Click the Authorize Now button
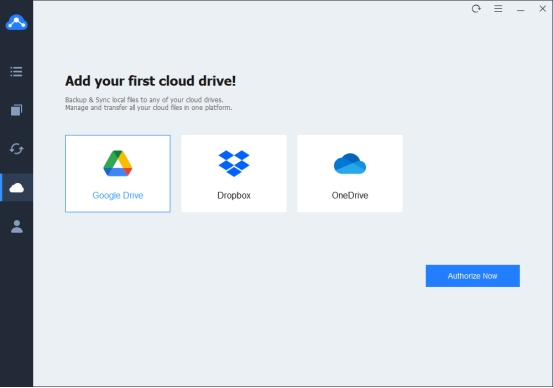This screenshot has height=388, width=553. point(473,276)
